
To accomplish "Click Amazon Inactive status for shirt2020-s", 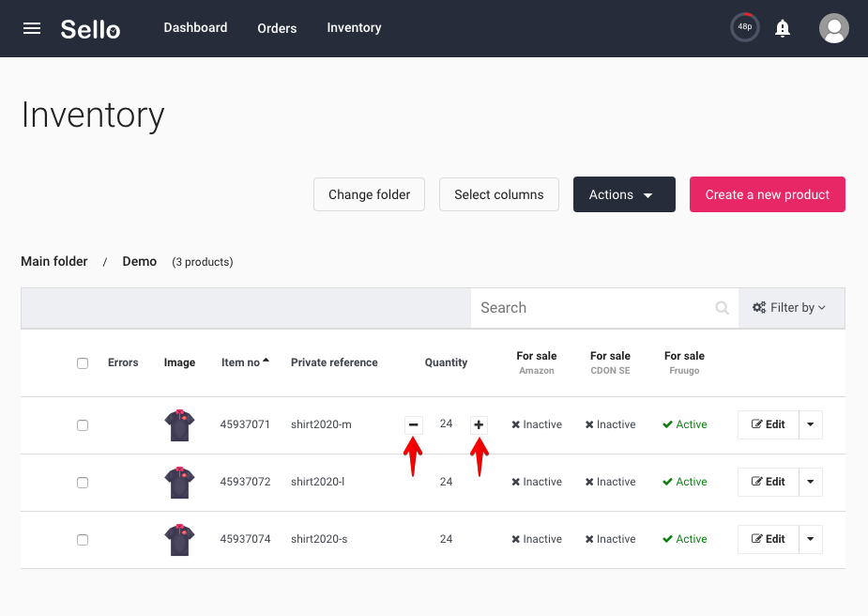I will pyautogui.click(x=537, y=539).
